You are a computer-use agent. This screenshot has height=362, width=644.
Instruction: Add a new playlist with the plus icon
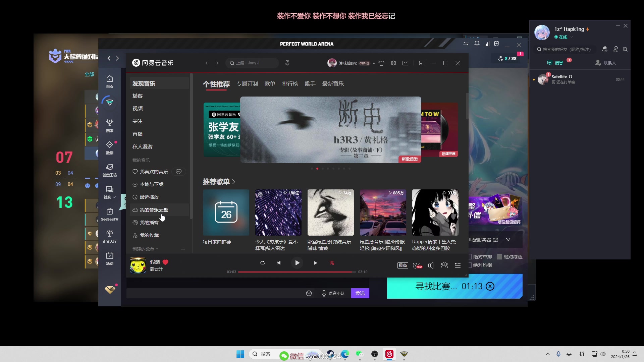183,249
